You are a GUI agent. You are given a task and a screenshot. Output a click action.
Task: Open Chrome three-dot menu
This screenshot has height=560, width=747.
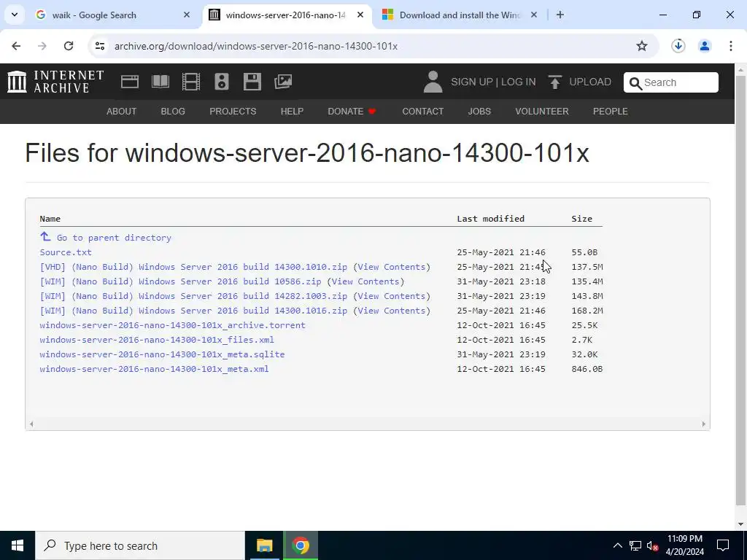(x=730, y=46)
